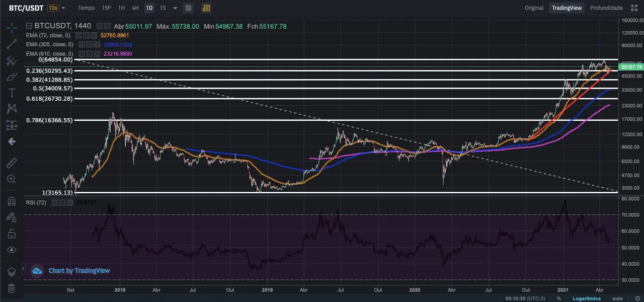Select the TradingView chart tab
The height and width of the screenshot is (302, 644).
click(567, 8)
